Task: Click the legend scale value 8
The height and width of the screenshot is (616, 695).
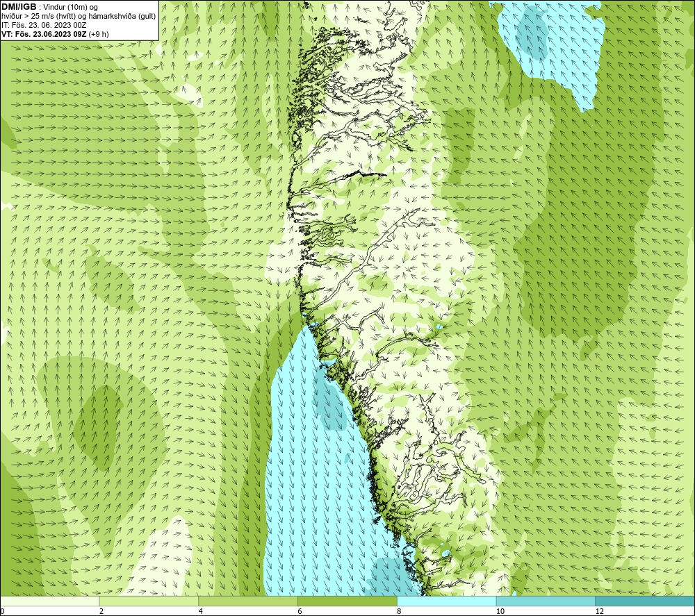Action: pyautogui.click(x=399, y=611)
